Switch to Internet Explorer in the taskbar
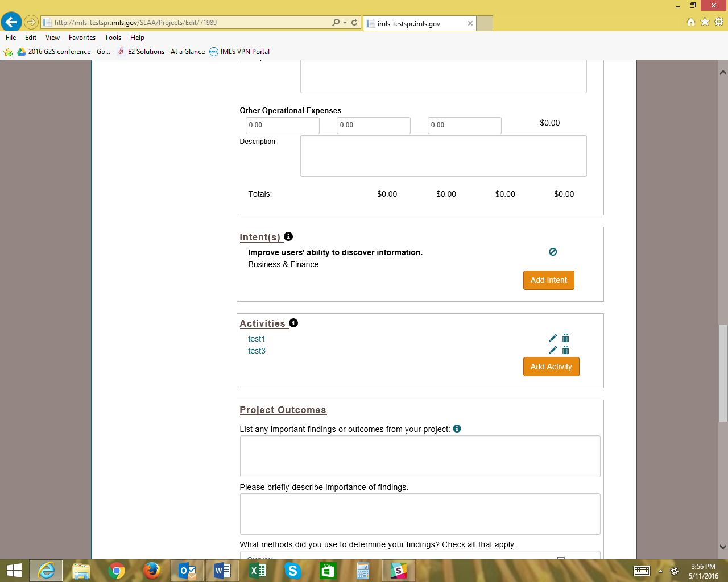This screenshot has height=582, width=728. (46, 571)
